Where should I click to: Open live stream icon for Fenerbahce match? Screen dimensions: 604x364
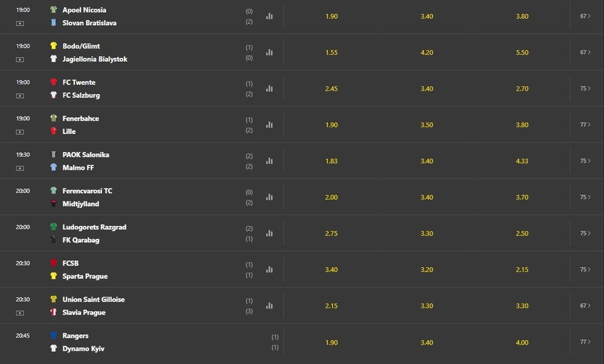pos(20,132)
